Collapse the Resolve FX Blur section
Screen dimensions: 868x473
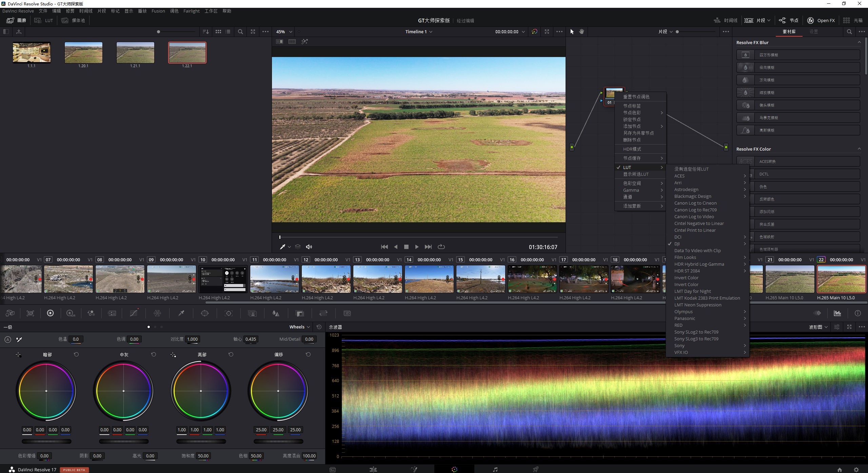pos(859,42)
